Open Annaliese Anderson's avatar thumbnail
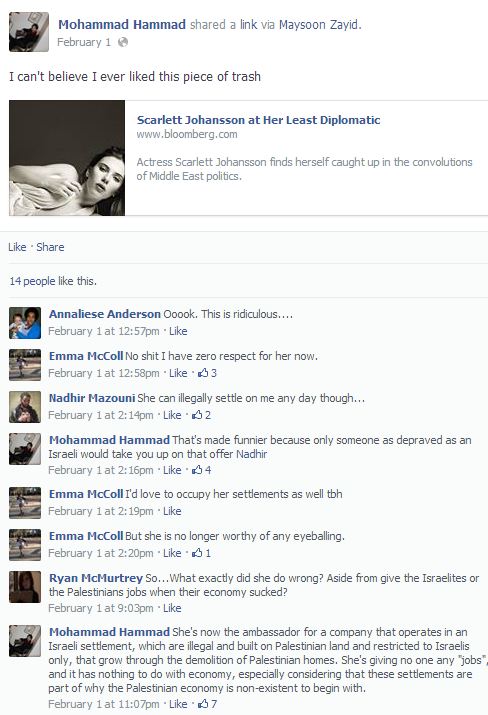 (x=25, y=323)
